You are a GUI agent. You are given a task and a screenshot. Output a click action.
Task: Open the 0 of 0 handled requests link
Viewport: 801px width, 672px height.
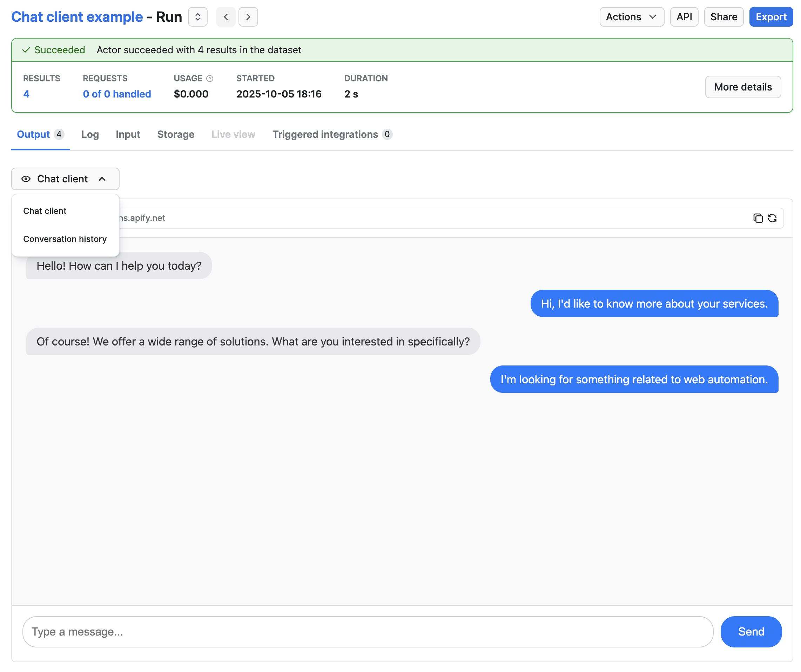117,94
